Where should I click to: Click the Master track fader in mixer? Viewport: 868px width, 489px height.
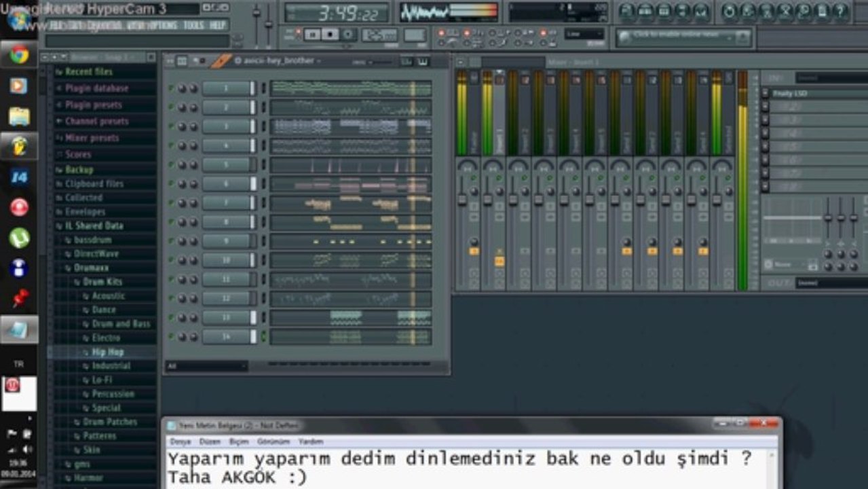[x=462, y=200]
